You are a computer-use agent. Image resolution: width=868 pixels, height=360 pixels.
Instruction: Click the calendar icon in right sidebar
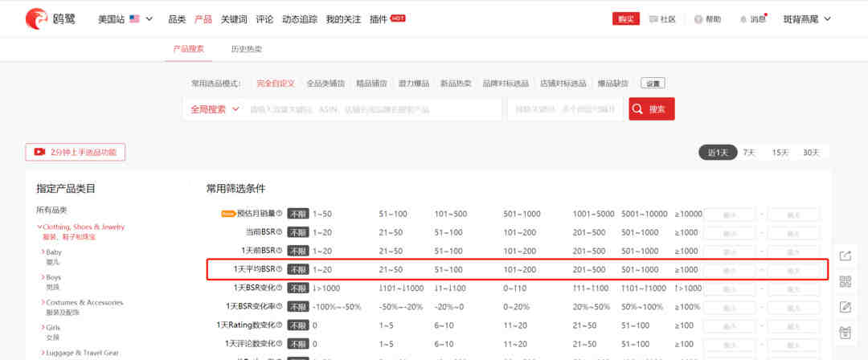(845, 333)
